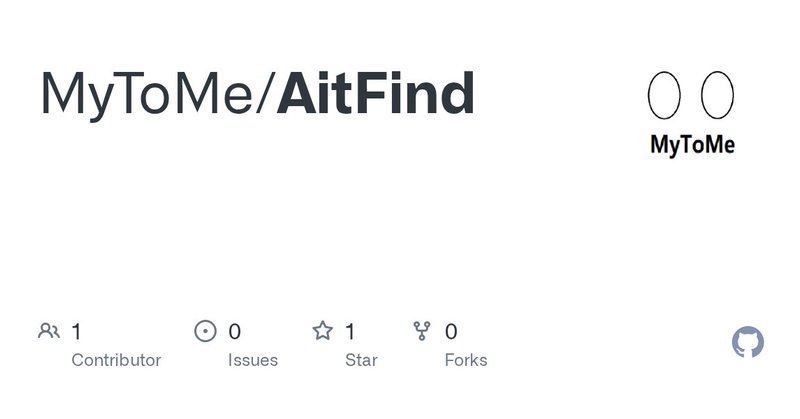Click the Contributor people icon
800x419 pixels.
tap(48, 331)
